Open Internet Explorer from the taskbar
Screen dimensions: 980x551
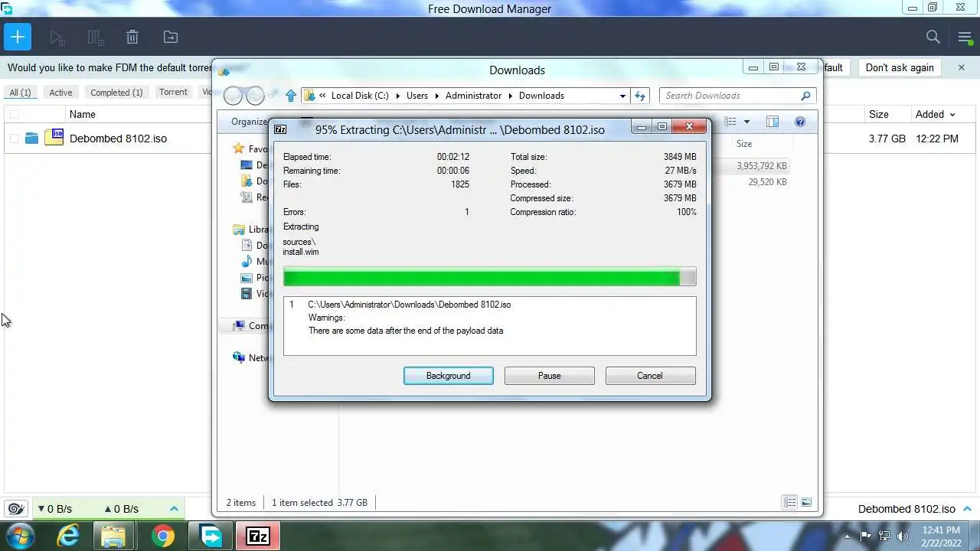click(68, 536)
